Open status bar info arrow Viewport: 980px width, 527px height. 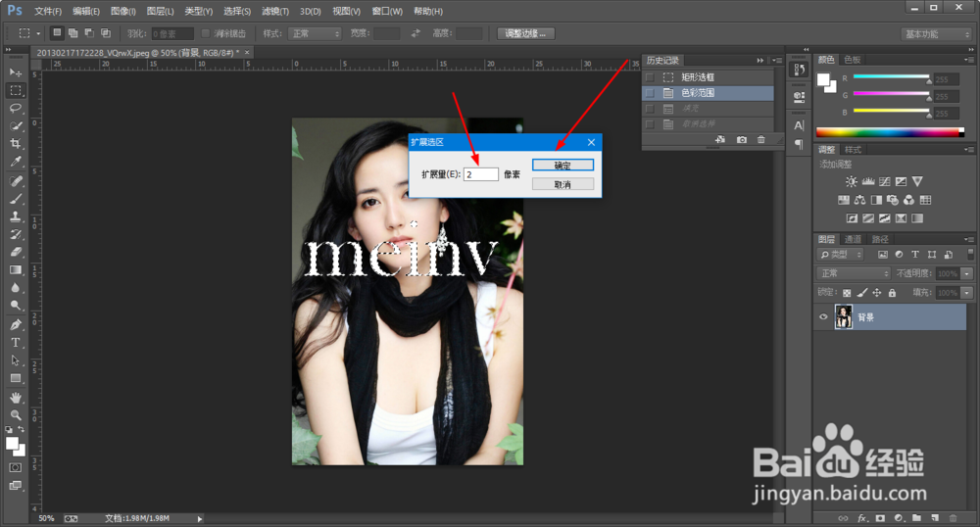pos(199,518)
